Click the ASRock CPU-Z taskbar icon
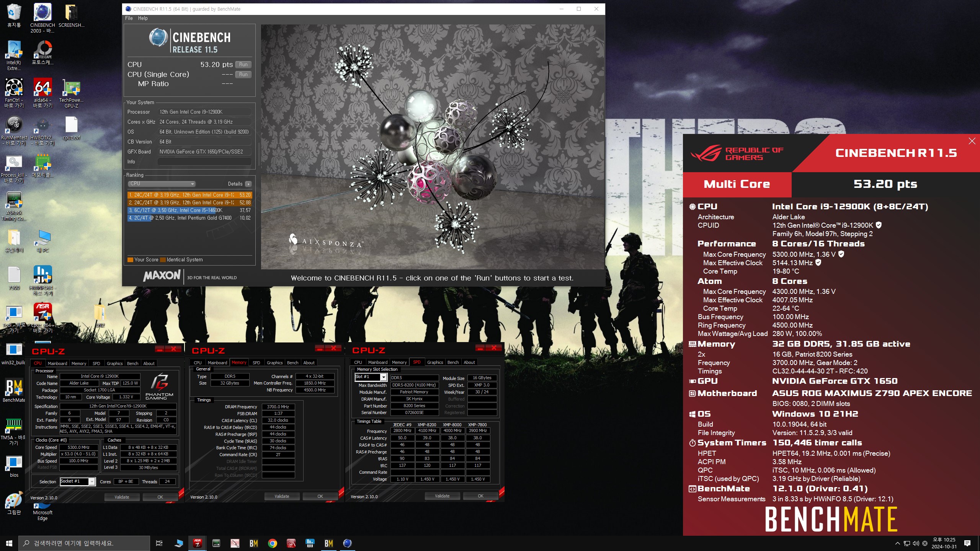This screenshot has height=551, width=980. click(198, 543)
